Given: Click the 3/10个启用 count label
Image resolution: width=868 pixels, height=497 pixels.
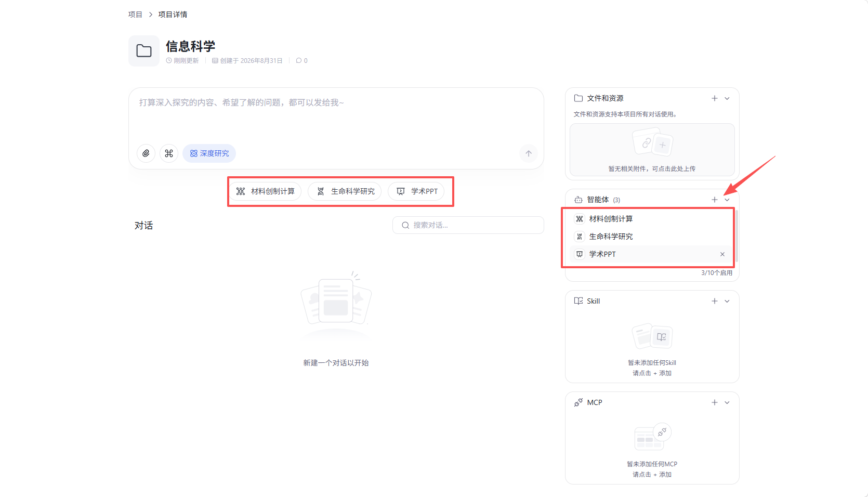Looking at the screenshot, I should (717, 273).
